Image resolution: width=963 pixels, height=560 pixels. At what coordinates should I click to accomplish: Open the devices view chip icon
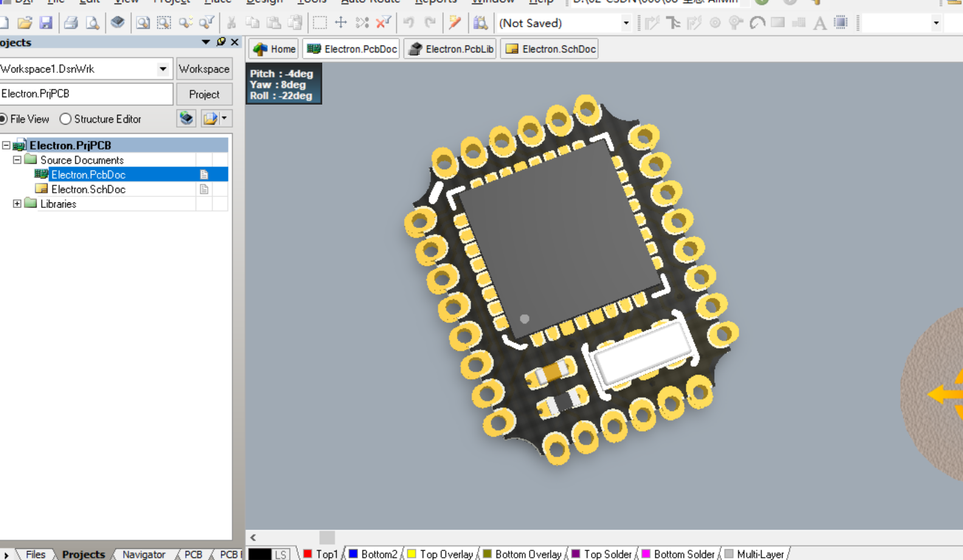click(x=117, y=23)
